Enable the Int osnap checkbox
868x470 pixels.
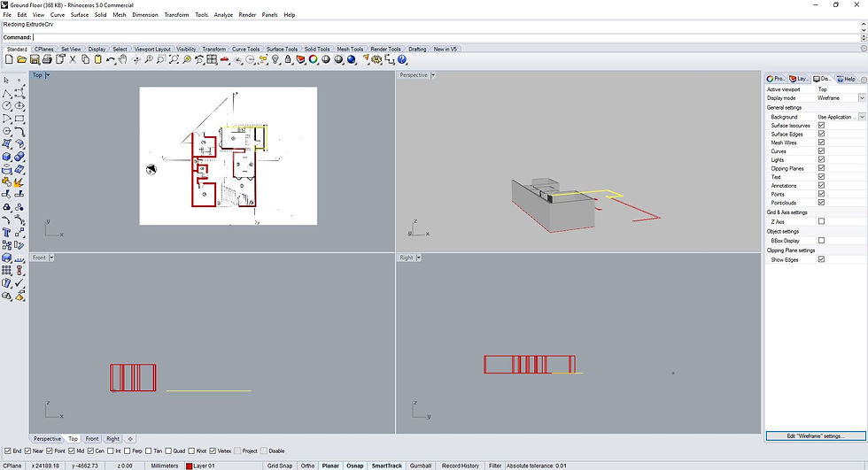click(111, 451)
